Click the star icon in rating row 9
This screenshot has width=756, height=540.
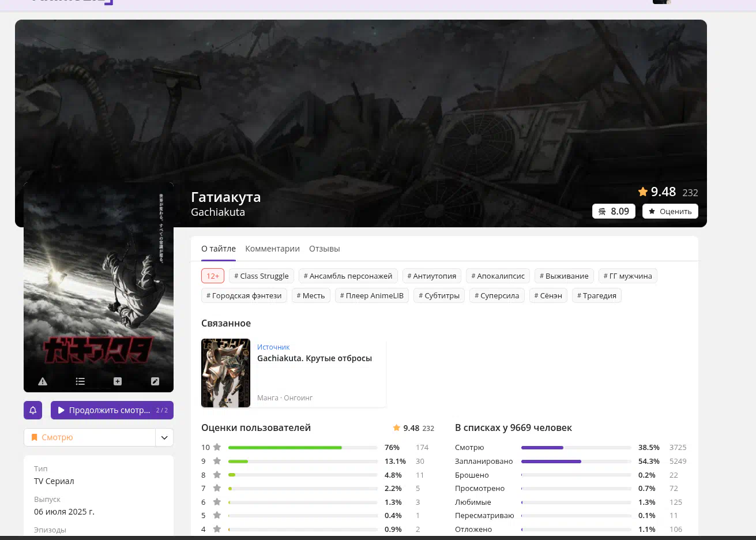[x=217, y=461]
